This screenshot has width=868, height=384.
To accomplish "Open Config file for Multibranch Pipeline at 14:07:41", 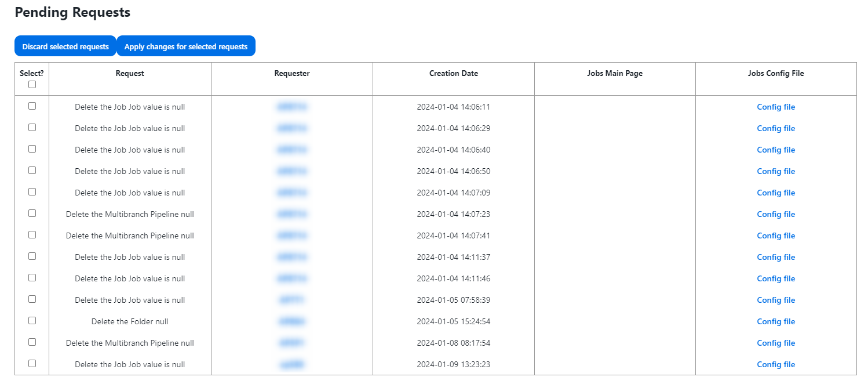I will pos(775,236).
